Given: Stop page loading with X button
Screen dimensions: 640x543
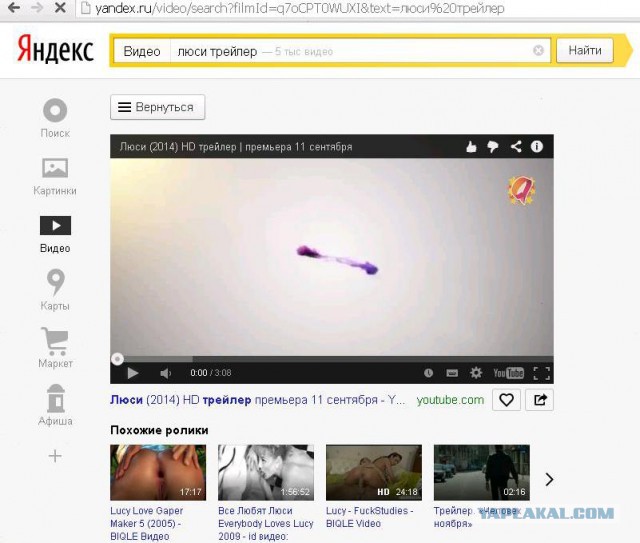Looking at the screenshot, I should tap(60, 7).
